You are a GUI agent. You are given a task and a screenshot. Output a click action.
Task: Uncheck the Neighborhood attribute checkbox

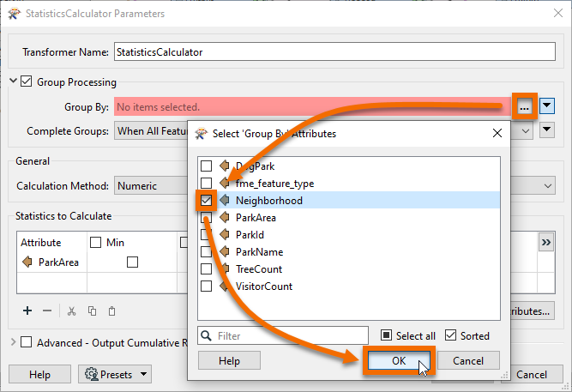click(x=206, y=200)
